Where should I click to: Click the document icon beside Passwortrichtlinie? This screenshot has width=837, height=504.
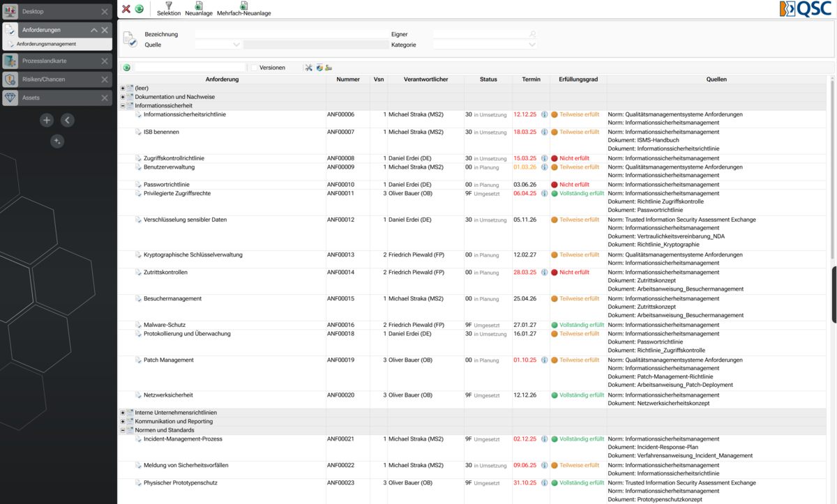(x=138, y=185)
